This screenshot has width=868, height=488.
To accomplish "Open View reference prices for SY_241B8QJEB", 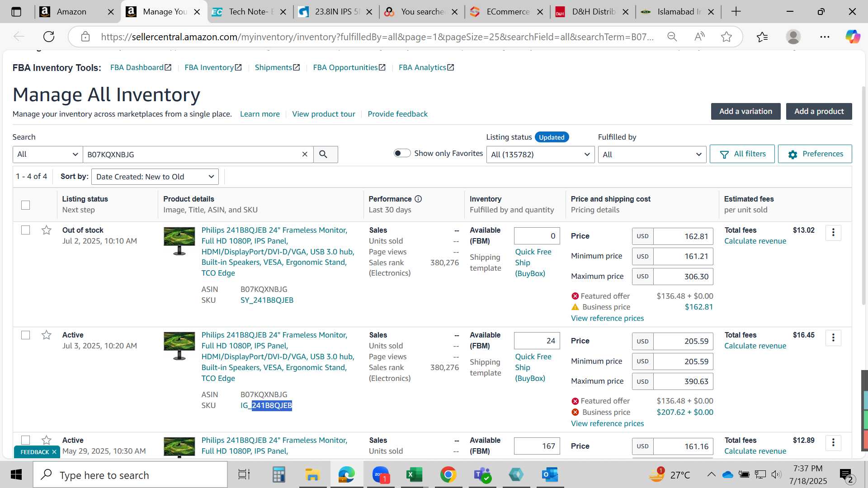I will pos(607,319).
